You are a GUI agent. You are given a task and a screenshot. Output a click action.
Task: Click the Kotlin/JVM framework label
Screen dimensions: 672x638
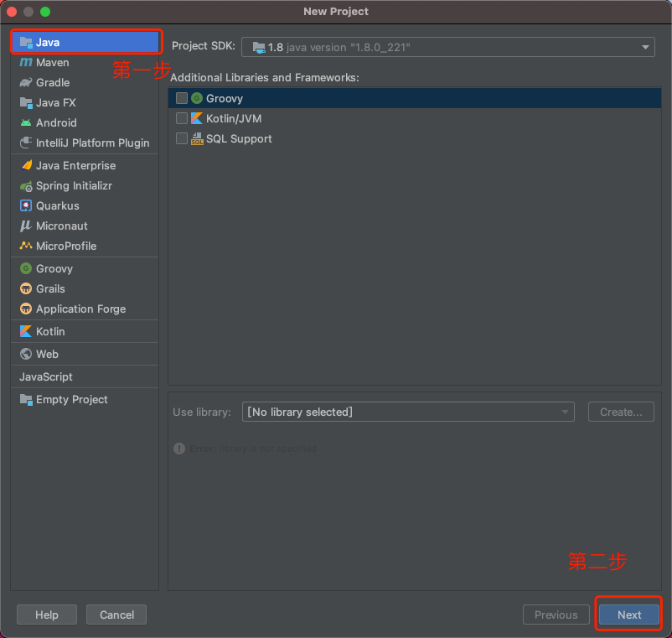point(234,118)
